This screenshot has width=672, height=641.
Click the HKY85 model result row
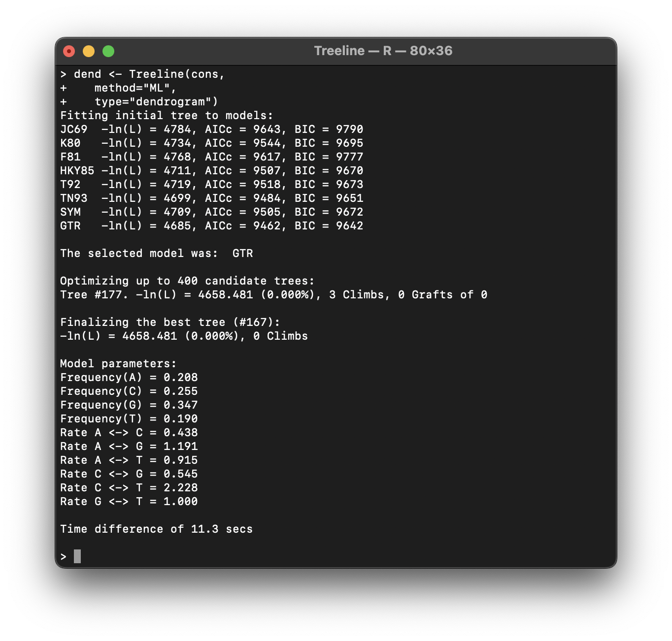(x=211, y=171)
